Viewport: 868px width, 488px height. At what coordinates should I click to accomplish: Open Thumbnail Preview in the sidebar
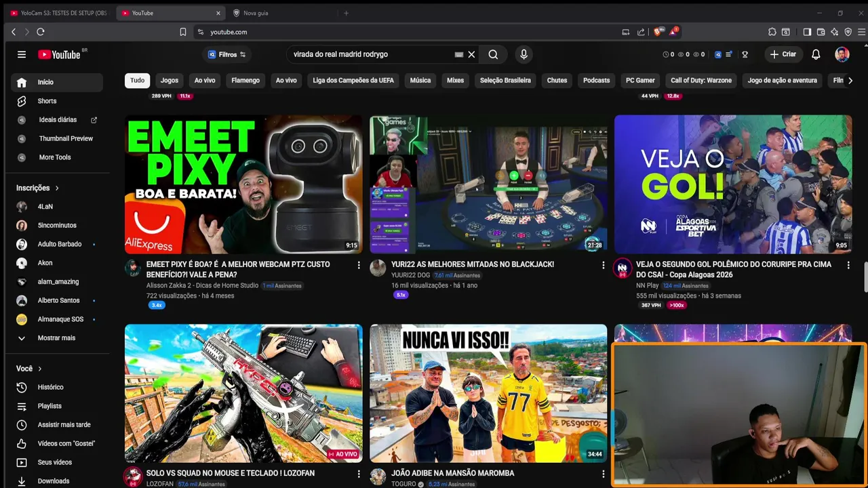tap(57, 138)
